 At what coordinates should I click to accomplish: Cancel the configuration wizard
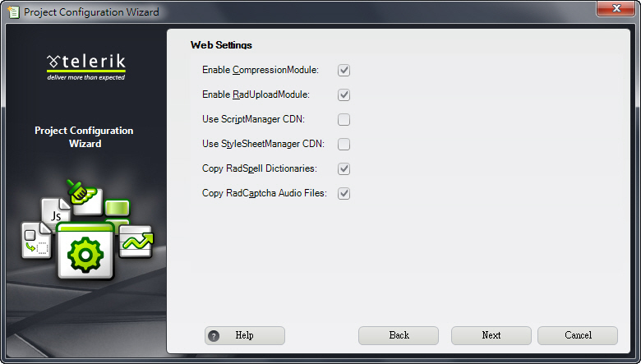[578, 335]
